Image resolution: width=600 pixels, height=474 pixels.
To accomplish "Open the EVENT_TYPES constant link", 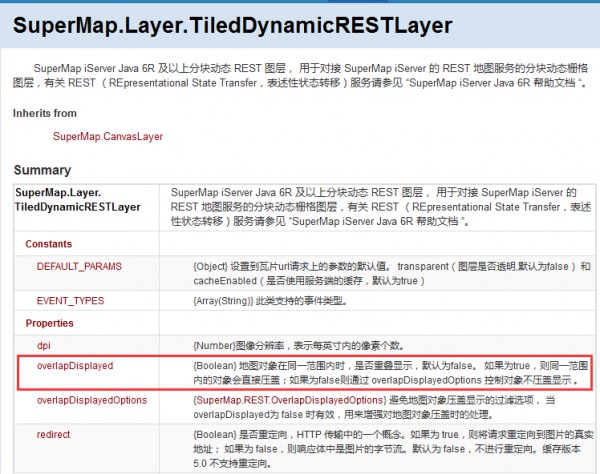I will click(70, 301).
